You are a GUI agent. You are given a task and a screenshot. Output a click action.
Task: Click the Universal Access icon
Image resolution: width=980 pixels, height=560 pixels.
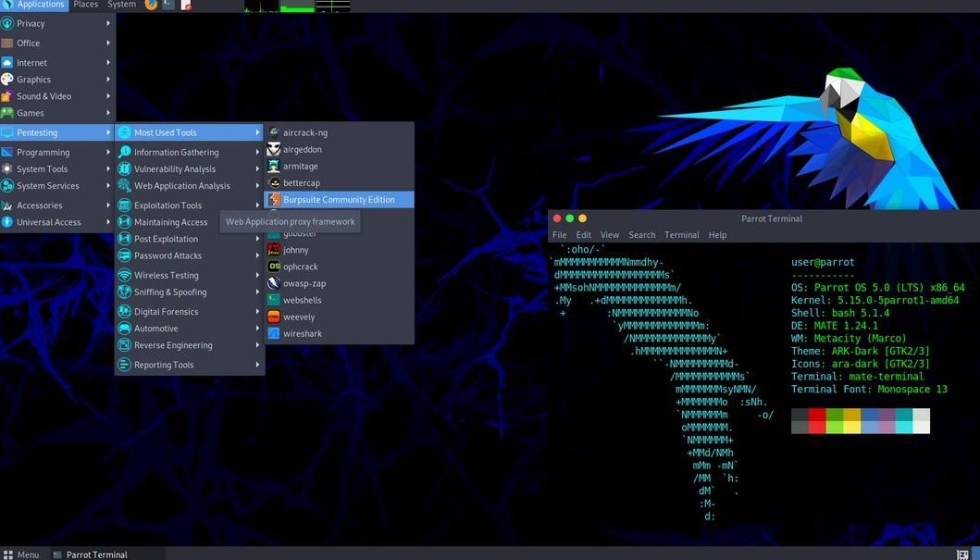tap(6, 222)
